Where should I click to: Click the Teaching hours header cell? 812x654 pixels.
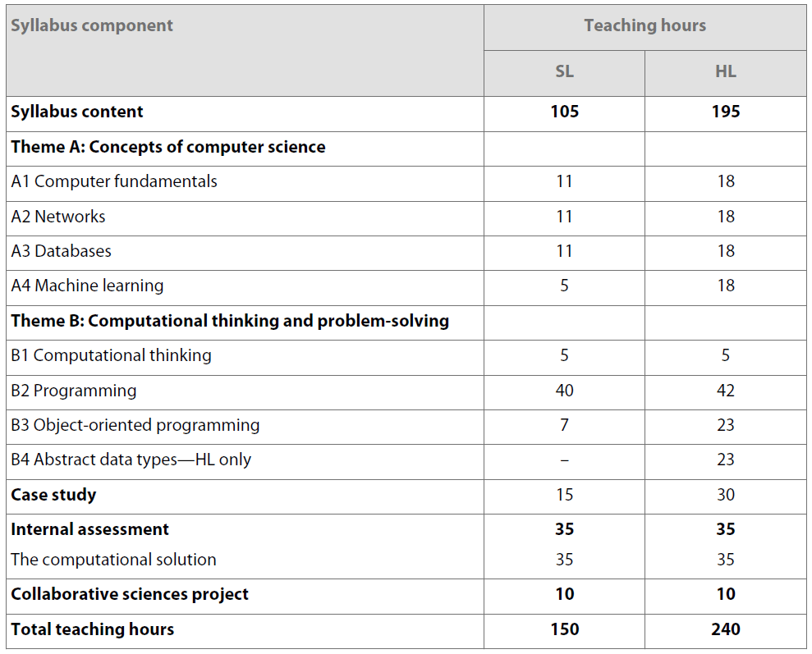[645, 25]
